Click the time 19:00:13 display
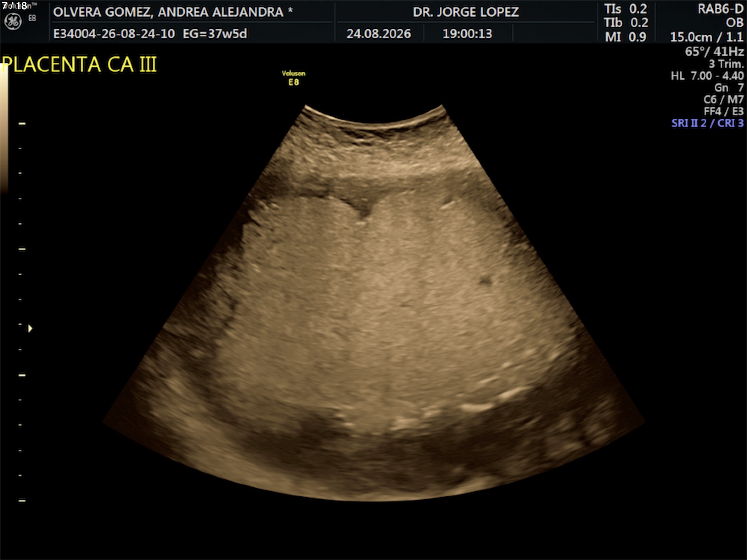Image resolution: width=747 pixels, height=560 pixels. 467,34
